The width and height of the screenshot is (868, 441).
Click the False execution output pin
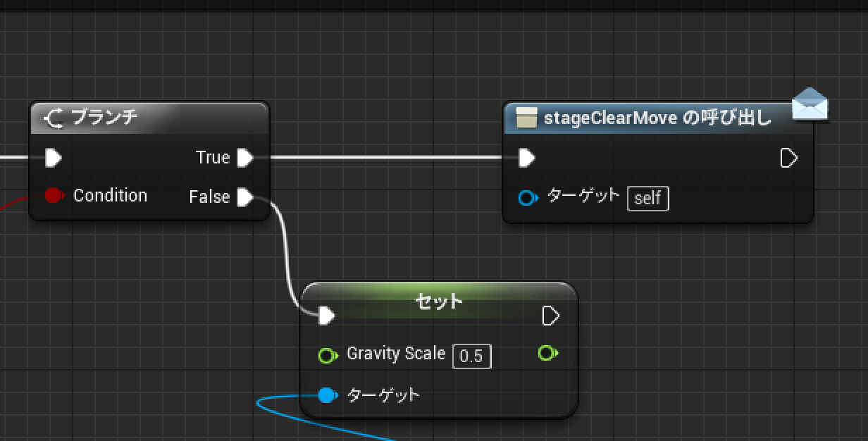coord(244,197)
